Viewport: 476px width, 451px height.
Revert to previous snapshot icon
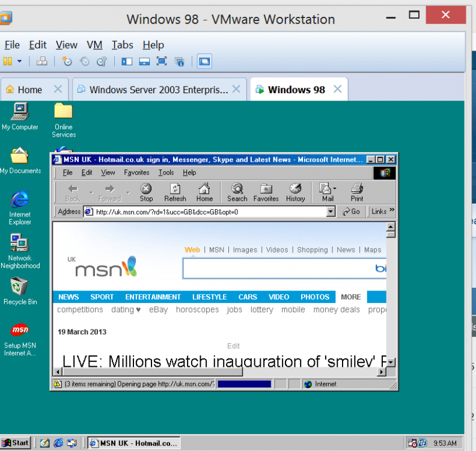[85, 61]
